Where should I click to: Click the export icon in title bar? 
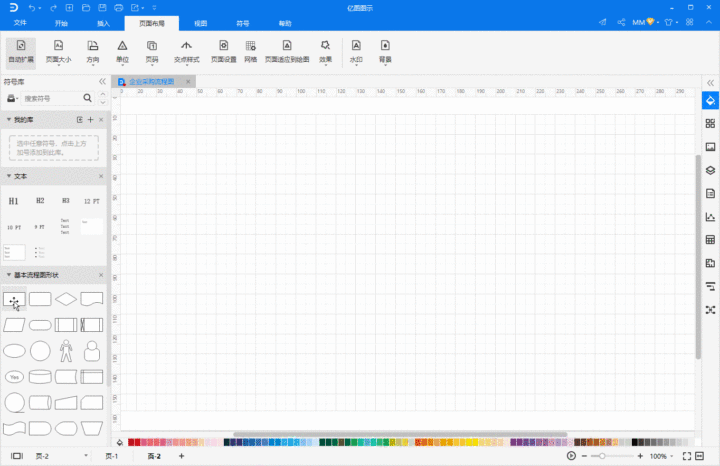(135, 8)
